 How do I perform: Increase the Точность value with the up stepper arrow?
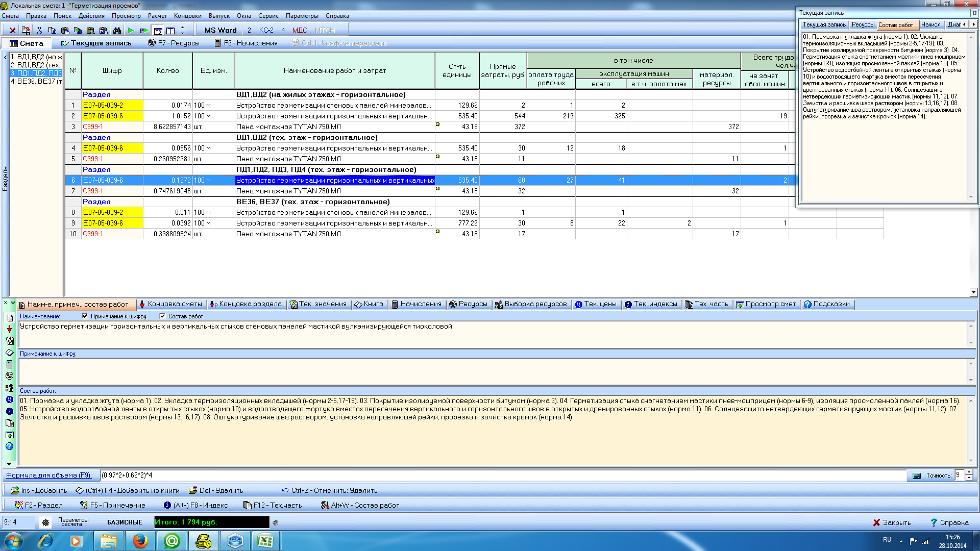click(969, 472)
